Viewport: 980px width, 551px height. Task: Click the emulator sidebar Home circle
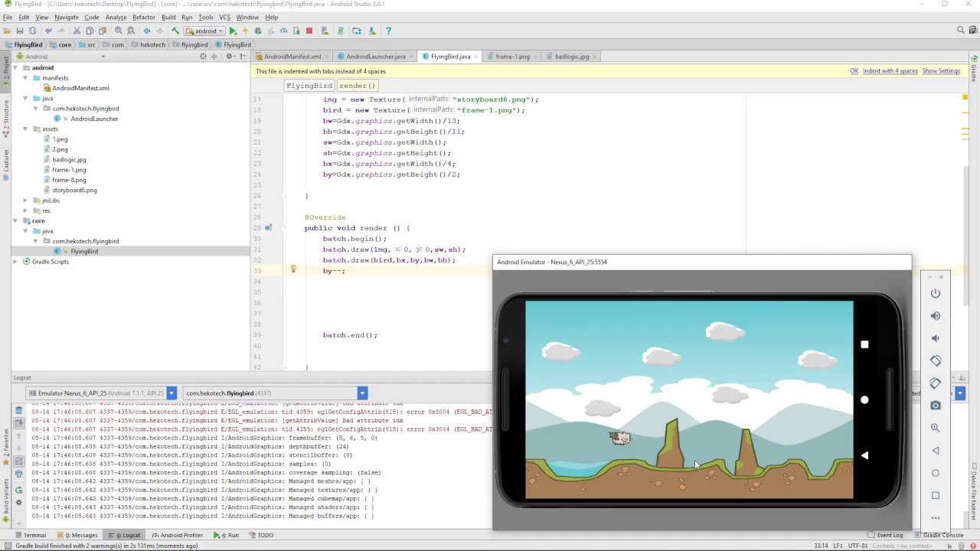click(x=936, y=473)
